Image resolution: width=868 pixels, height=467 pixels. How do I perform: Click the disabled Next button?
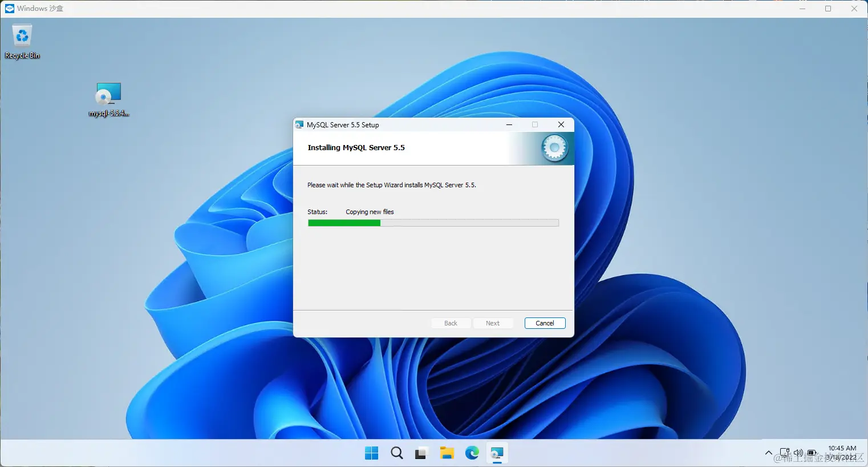click(x=493, y=323)
